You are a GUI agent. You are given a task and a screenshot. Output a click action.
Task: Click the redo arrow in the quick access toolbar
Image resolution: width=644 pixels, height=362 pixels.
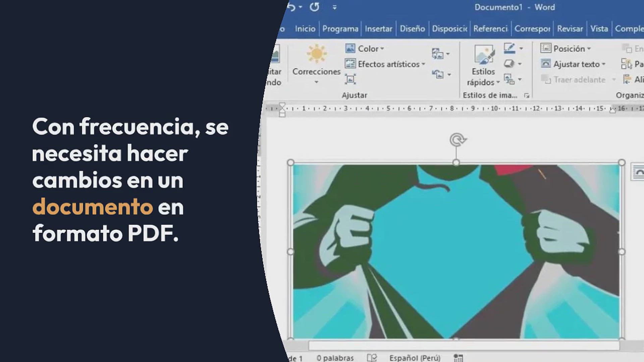point(314,7)
